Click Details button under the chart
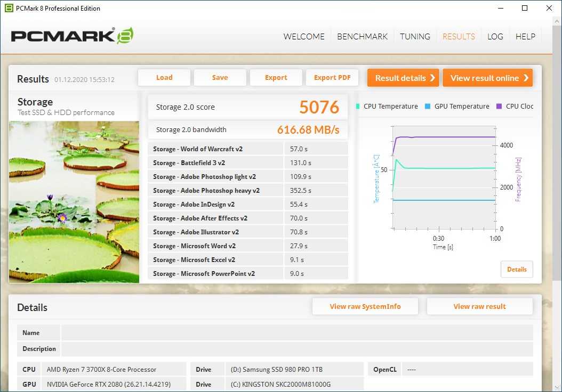562x392 pixels. (x=516, y=269)
